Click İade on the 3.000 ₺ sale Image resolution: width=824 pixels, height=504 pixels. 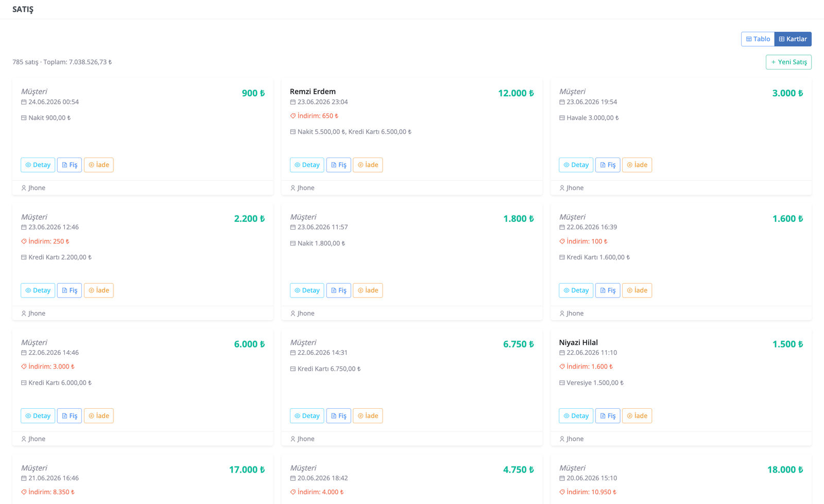pos(637,165)
